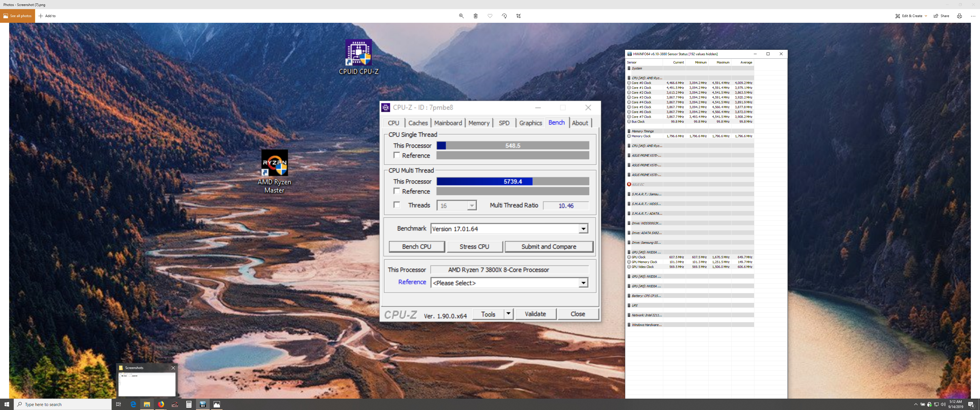The height and width of the screenshot is (410, 980).
Task: Expand the Edit & Create dropdown
Action: click(926, 16)
